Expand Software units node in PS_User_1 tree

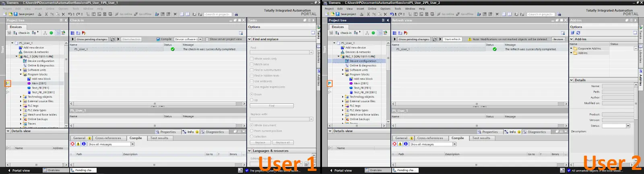point(21,70)
